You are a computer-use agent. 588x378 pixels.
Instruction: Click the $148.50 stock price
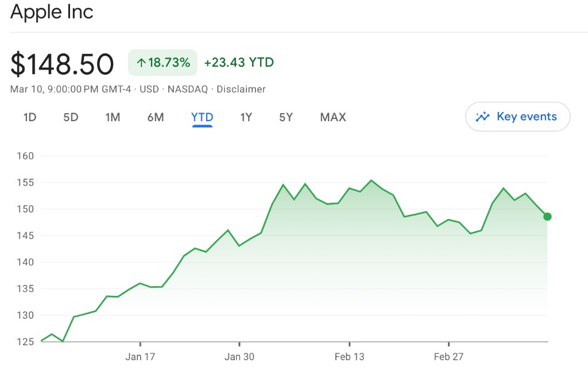tap(62, 63)
